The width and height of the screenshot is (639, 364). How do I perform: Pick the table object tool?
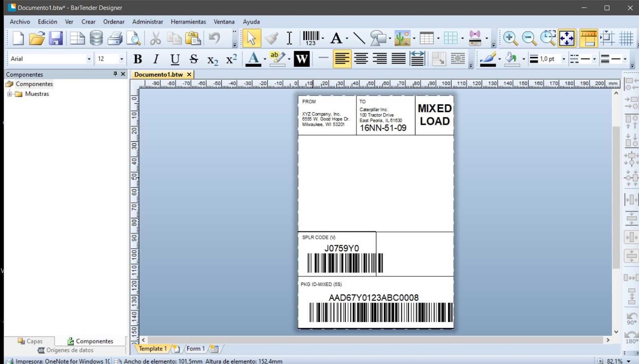[x=427, y=38]
